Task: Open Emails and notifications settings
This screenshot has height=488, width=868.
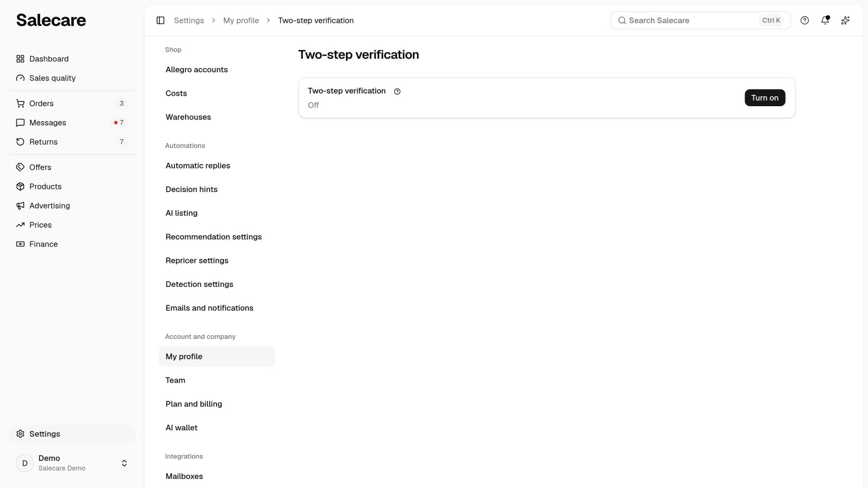Action: click(217, 308)
